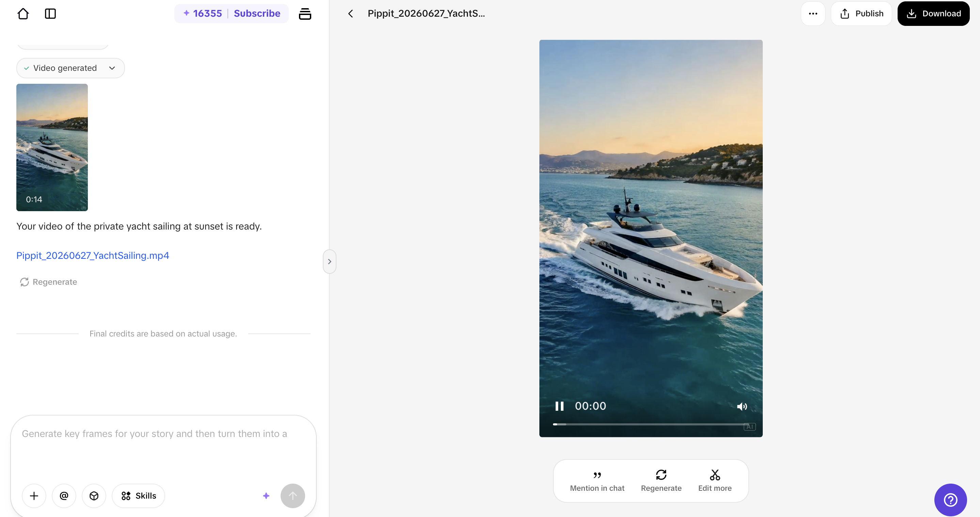Viewport: 980px width, 517px height.
Task: Open Edit more scissors tool
Action: click(715, 481)
